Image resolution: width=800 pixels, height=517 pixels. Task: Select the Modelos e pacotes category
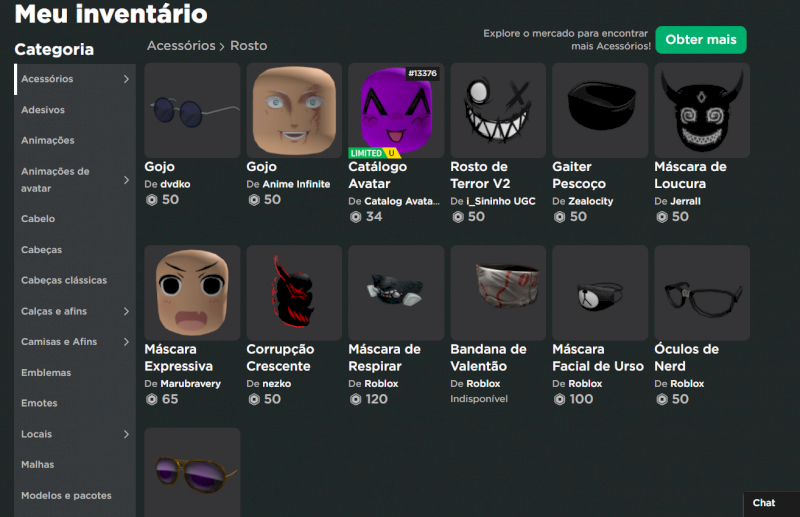tap(75, 496)
